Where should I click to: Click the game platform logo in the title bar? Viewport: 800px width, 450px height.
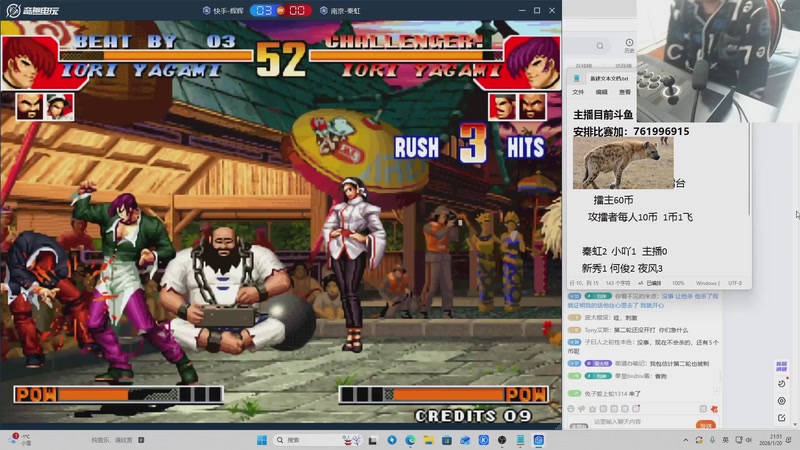(33, 10)
